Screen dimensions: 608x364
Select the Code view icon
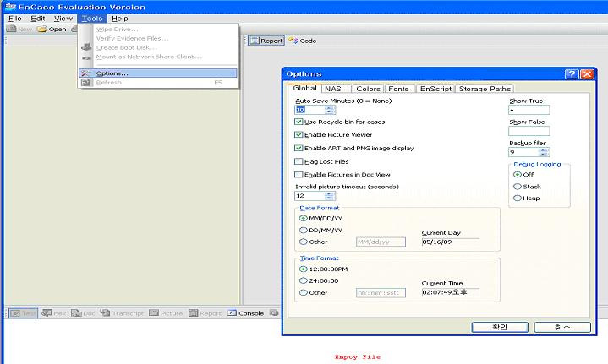pos(293,41)
